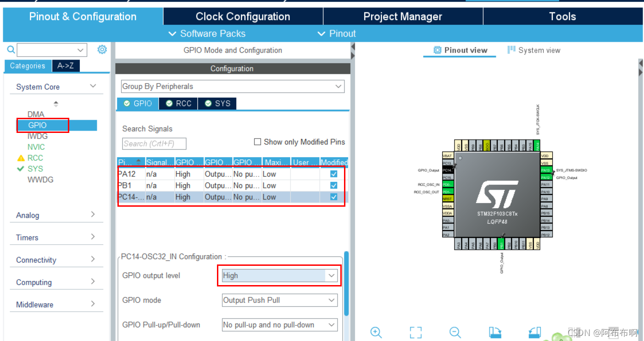The image size is (644, 341).
Task: Select pin PA14 on top edge of chip
Action: [537, 145]
